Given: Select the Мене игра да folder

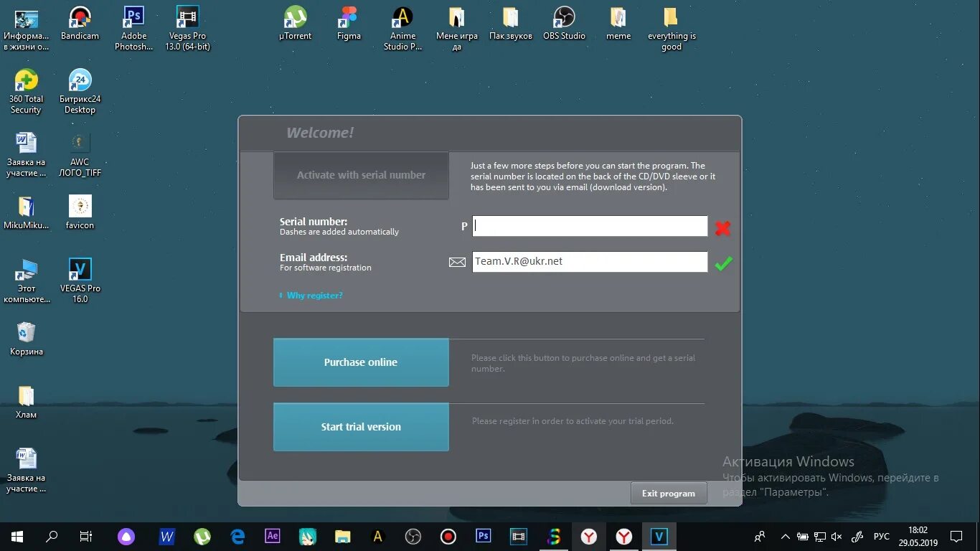Looking at the screenshot, I should coord(456,29).
